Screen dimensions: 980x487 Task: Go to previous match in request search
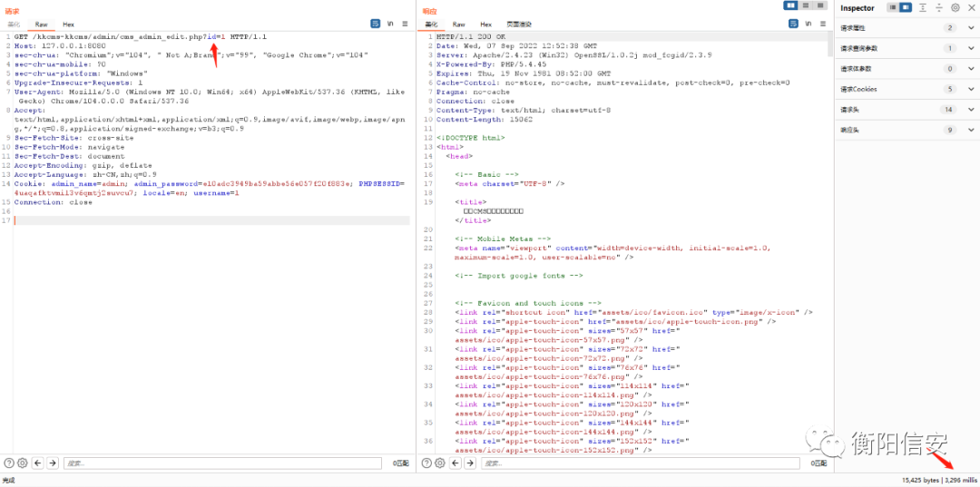pos(39,463)
